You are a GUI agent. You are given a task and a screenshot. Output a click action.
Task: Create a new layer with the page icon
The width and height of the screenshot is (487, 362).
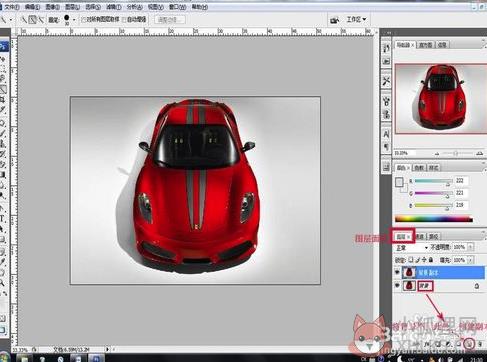[469, 343]
